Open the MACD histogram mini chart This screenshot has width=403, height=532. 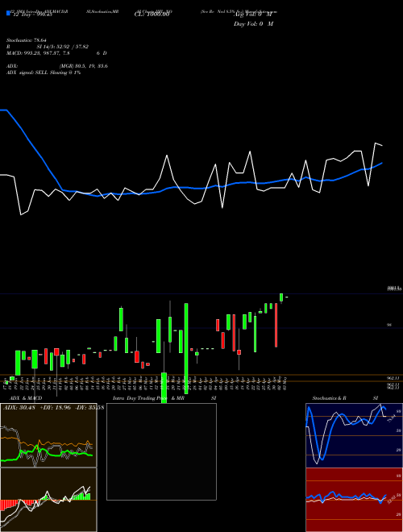[48, 500]
